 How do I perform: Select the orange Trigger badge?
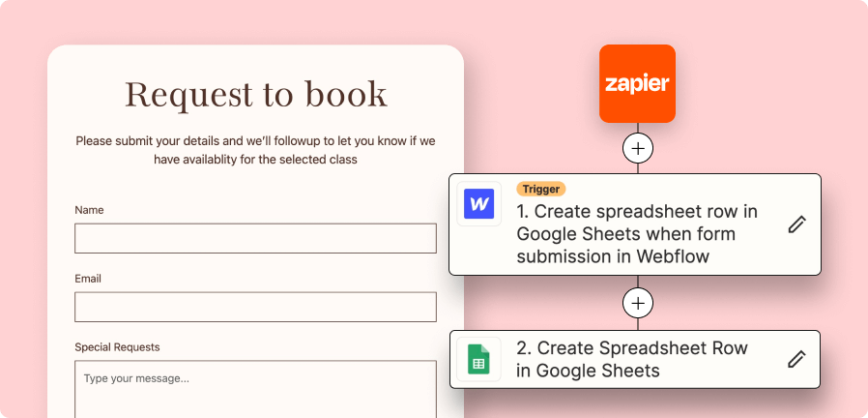coord(540,189)
